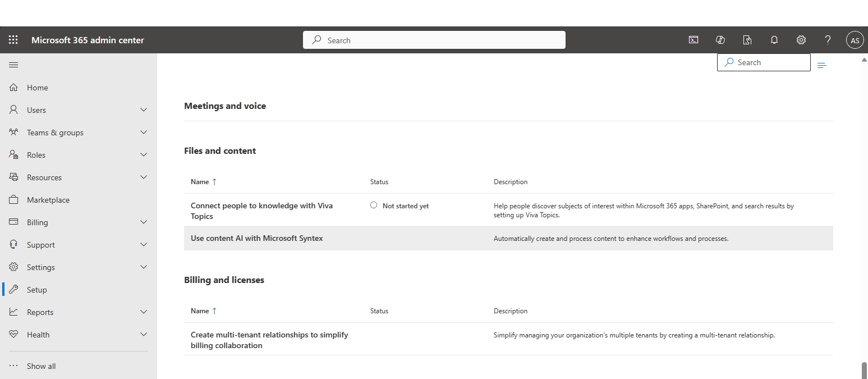Screen dimensions: 868x379
Task: Click the vertical scrollbar thumb at bottom right
Action: [x=864, y=371]
